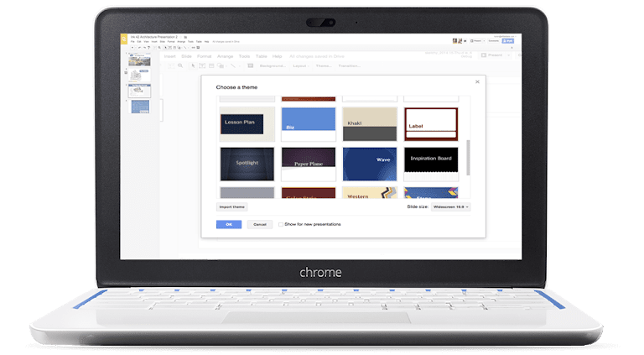Pick the Inspiration Board theme
Image resolution: width=644 pixels, height=355 pixels.
[431, 164]
